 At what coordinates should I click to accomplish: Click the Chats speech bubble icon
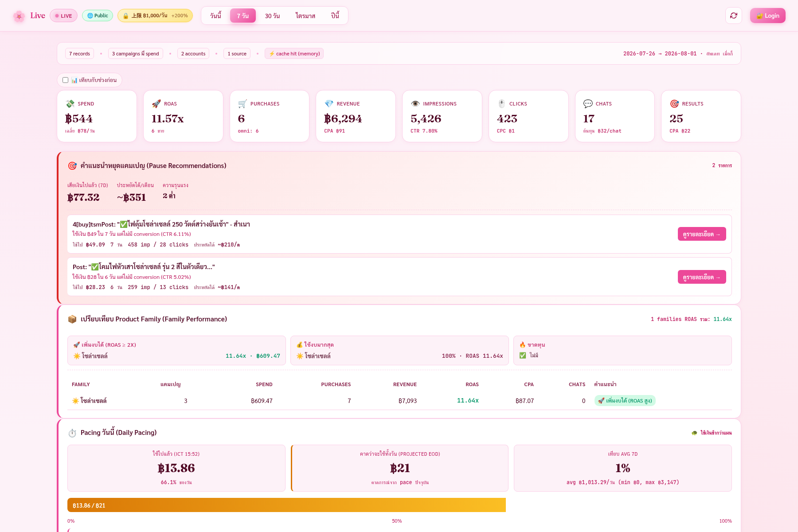(x=588, y=104)
